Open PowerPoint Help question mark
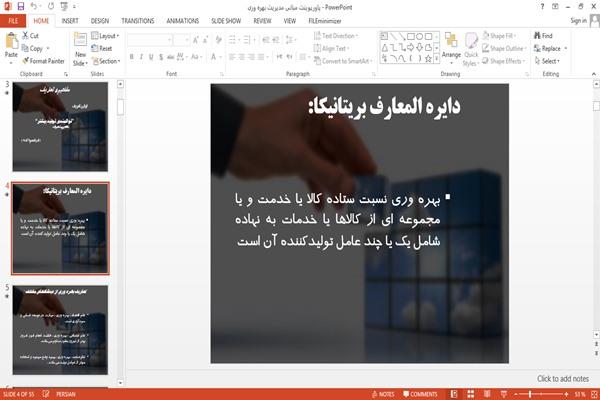 pyautogui.click(x=542, y=7)
